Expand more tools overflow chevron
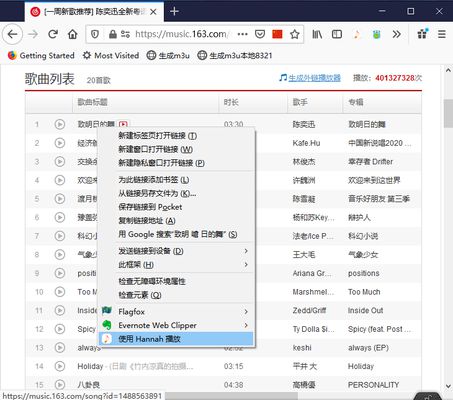The image size is (453, 400). pos(396,34)
